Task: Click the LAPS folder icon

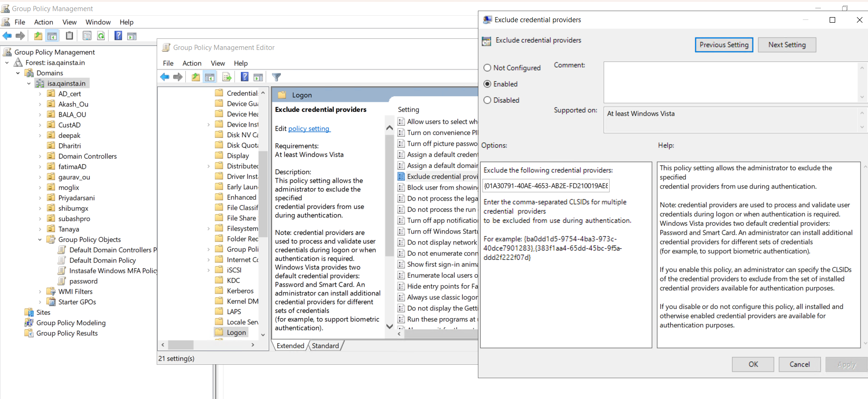Action: pyautogui.click(x=219, y=312)
